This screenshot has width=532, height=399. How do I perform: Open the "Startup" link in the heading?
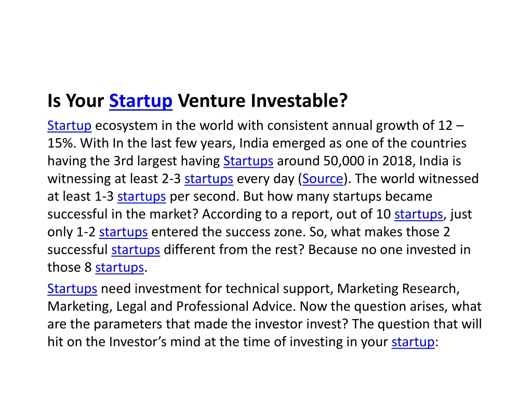(141, 101)
